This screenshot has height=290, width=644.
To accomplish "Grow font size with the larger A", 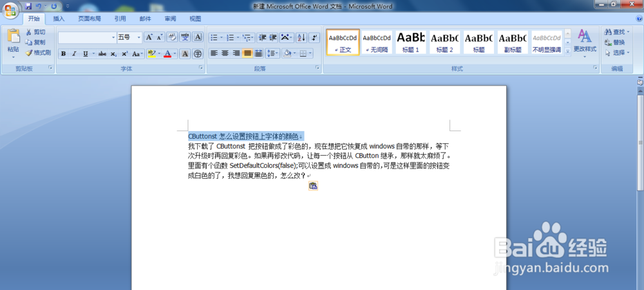I will coord(149,37).
